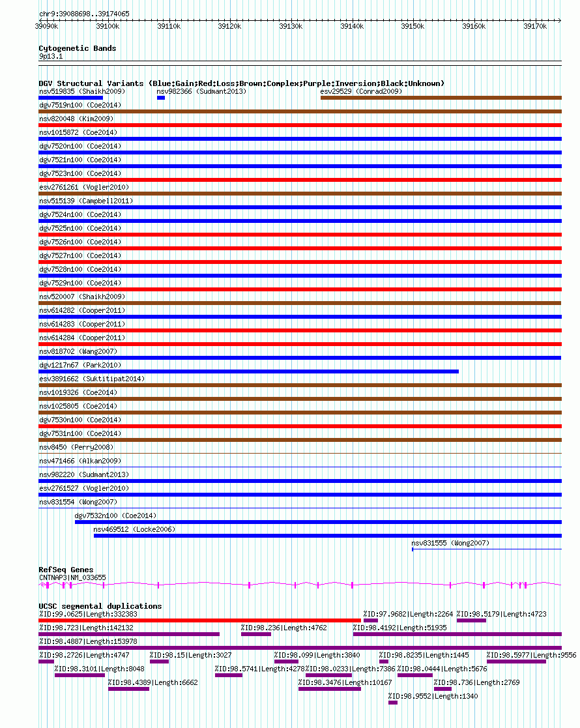
Task: Click %ID:97.9682|Length:2264 duplication label
Action: pos(408,614)
